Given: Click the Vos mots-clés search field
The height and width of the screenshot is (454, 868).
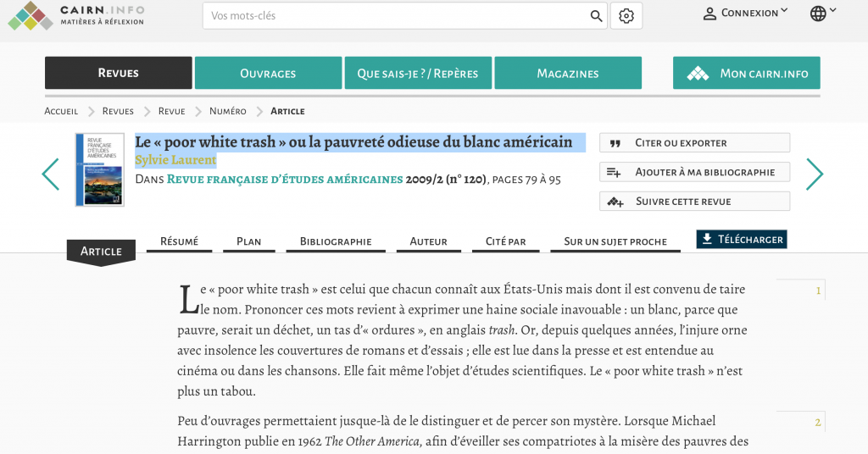Looking at the screenshot, I should (x=394, y=16).
